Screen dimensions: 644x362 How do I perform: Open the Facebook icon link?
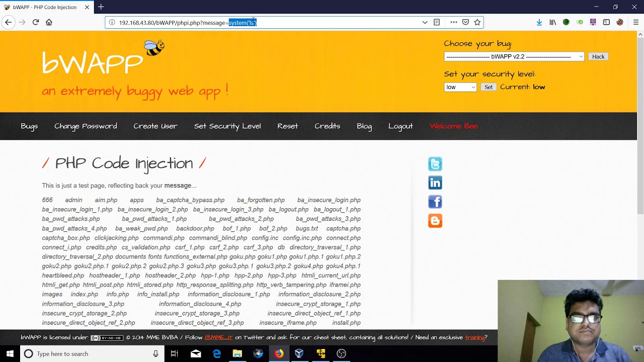(435, 202)
